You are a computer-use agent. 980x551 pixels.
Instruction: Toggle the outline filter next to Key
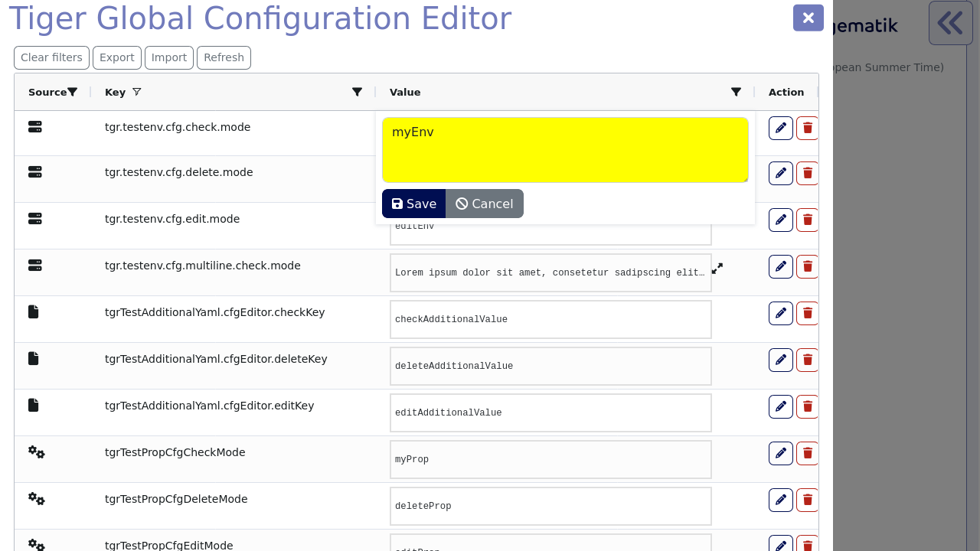(x=137, y=92)
